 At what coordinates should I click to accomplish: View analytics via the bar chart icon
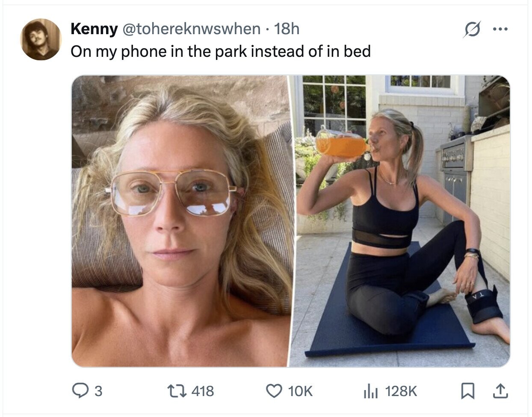click(x=371, y=391)
